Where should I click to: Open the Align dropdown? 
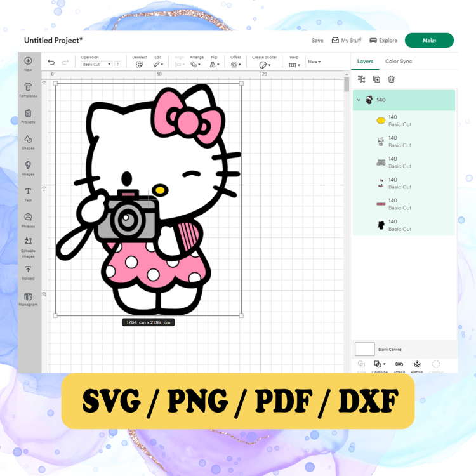click(180, 64)
